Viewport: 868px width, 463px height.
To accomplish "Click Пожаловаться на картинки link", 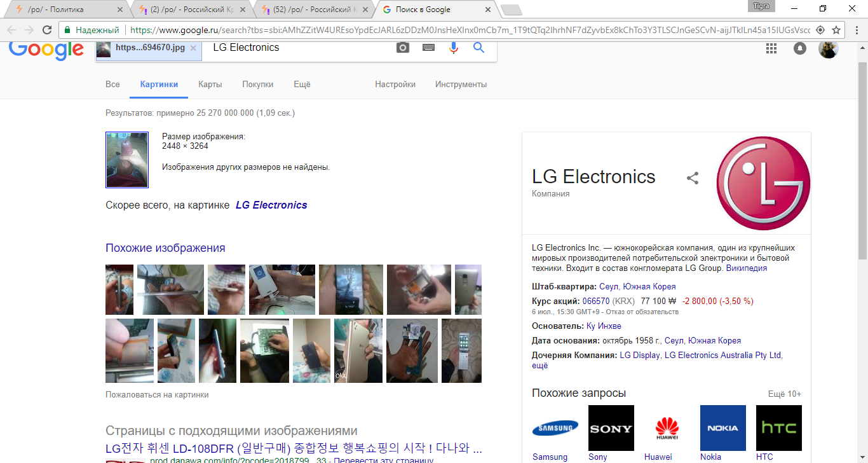I will [x=157, y=394].
